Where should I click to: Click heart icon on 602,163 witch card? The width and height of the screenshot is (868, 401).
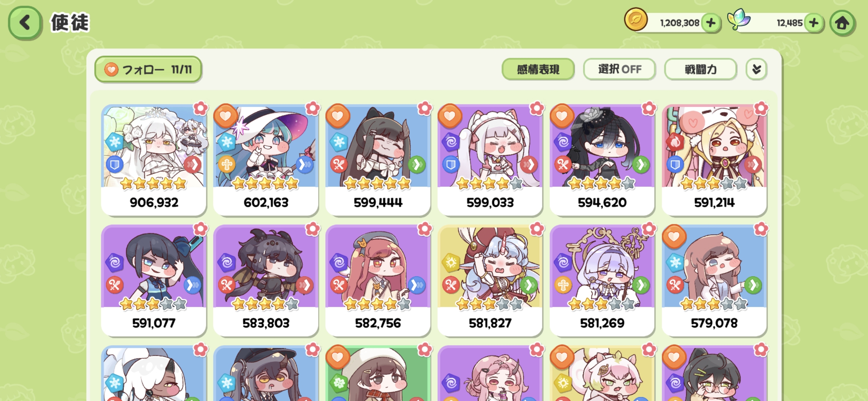click(226, 116)
